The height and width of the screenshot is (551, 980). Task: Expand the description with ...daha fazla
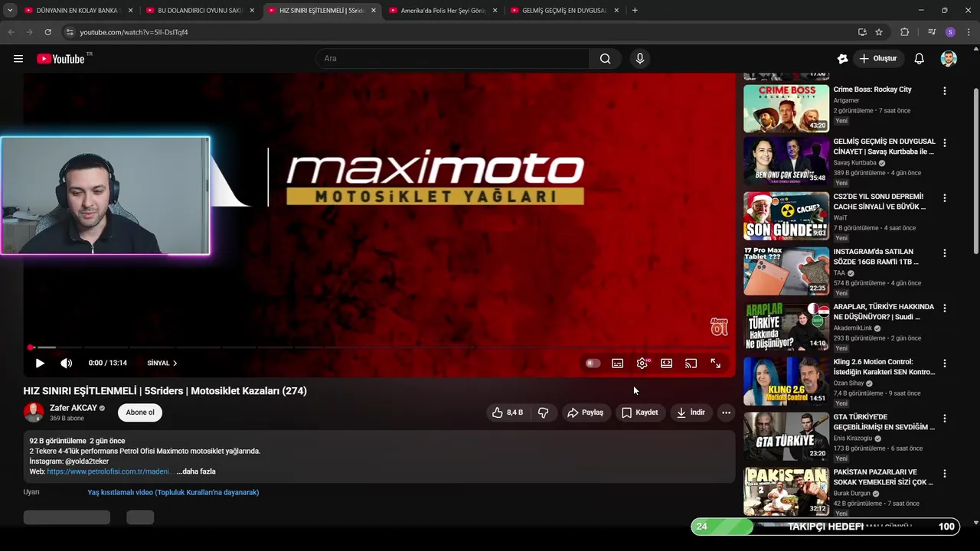point(196,471)
